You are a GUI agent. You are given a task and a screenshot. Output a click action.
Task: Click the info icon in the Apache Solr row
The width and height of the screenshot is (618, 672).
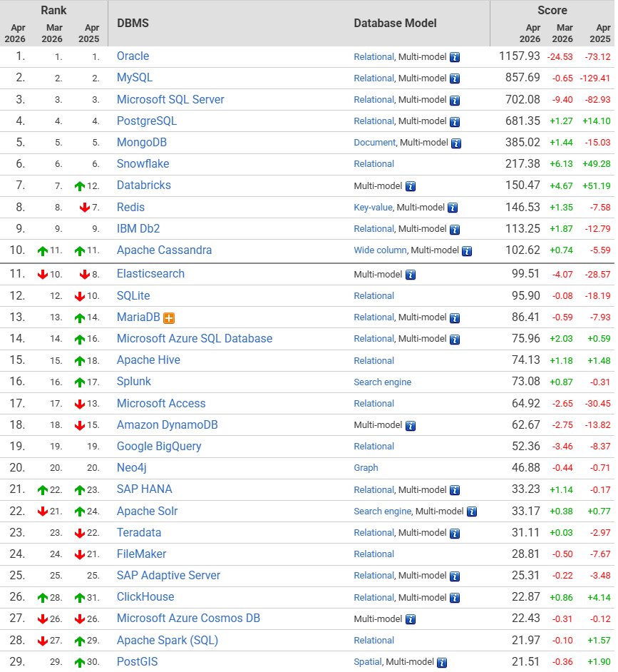471,511
